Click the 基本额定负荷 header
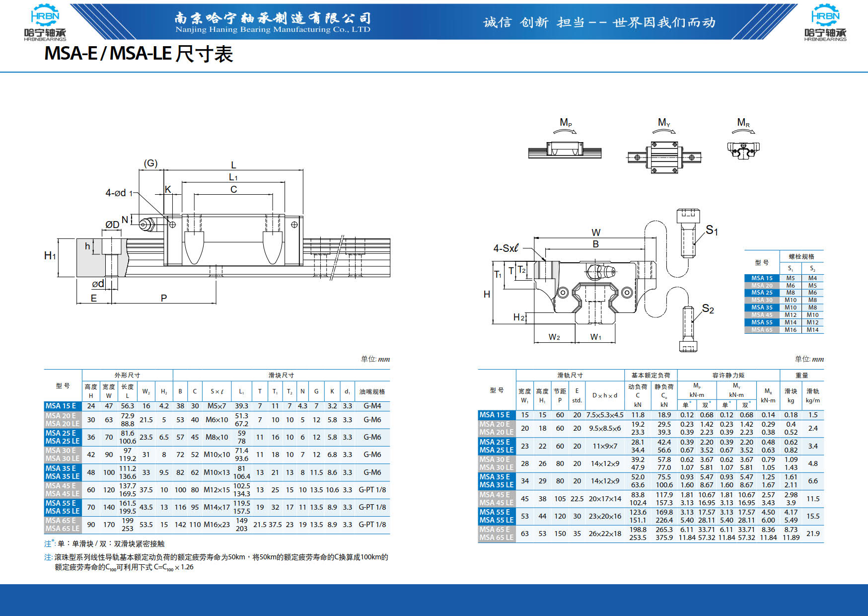This screenshot has width=868, height=616. [651, 375]
